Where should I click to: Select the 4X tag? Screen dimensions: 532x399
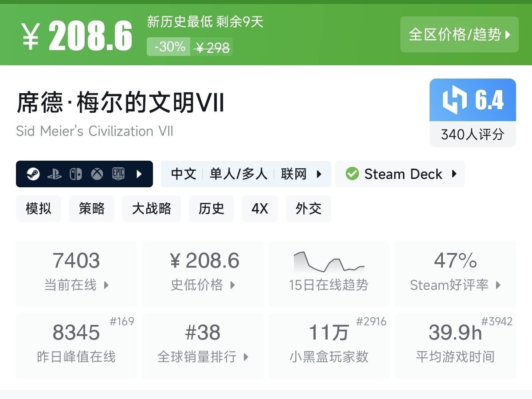point(260,209)
